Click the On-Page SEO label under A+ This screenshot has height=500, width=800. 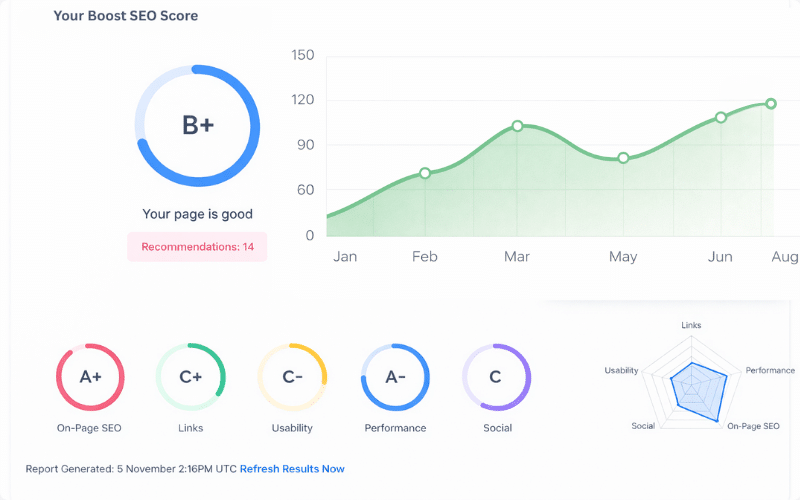tap(90, 428)
